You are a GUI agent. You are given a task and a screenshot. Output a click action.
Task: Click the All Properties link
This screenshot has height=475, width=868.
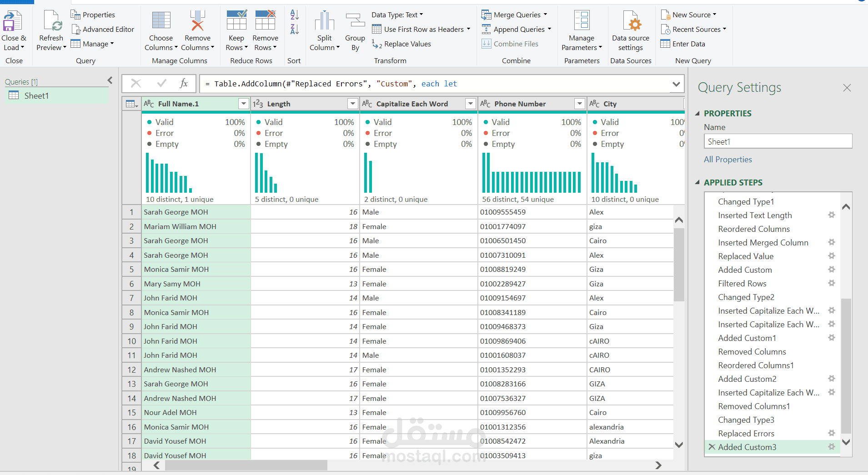pos(728,160)
